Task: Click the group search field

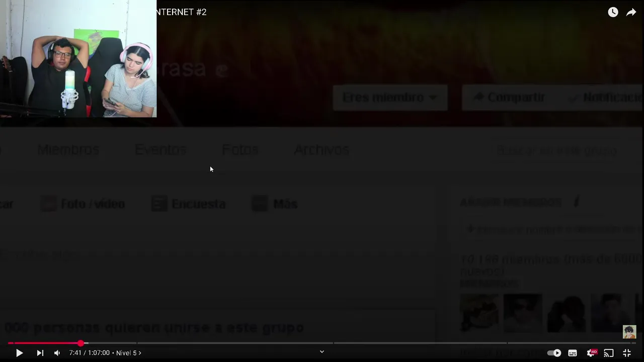Action: click(x=557, y=150)
